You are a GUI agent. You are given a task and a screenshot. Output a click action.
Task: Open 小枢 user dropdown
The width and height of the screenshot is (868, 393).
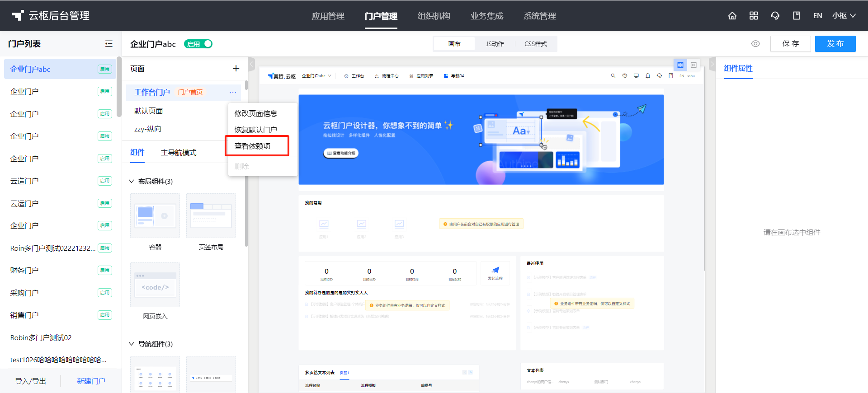[x=844, y=16]
